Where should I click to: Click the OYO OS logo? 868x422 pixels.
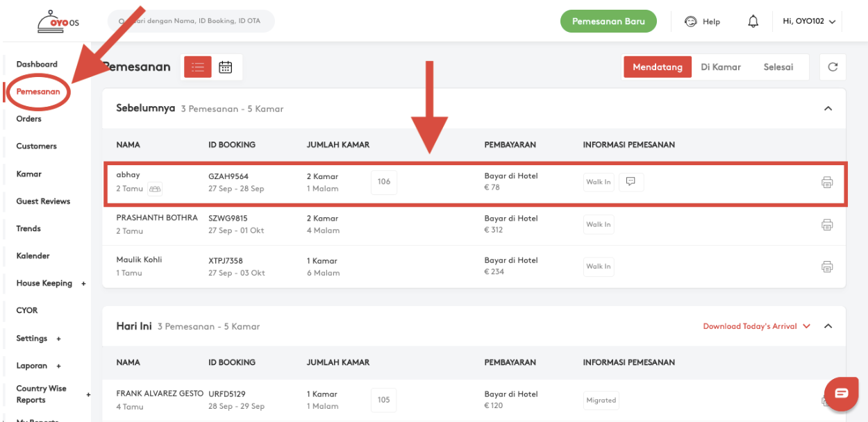58,22
